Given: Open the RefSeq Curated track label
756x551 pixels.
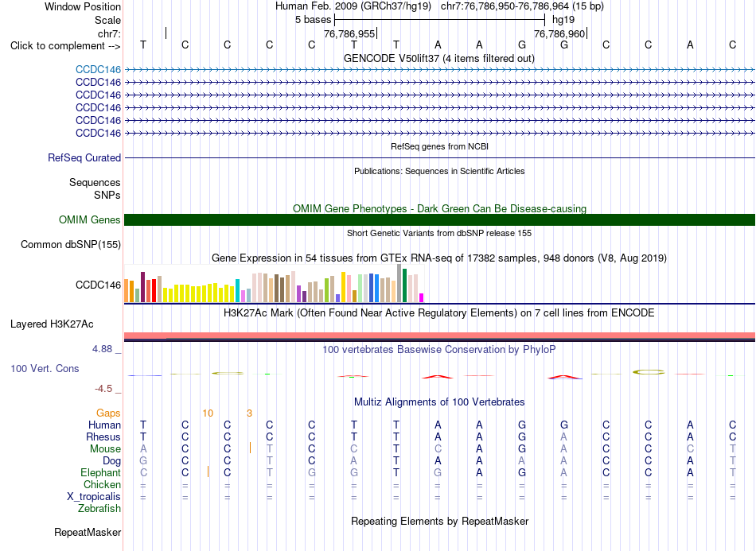Looking at the screenshot, I should 84,157.
